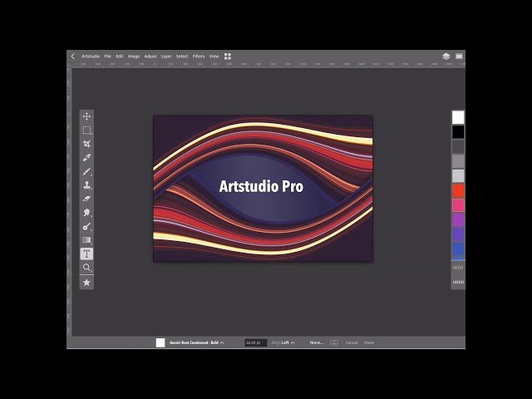Pick the red color swatch
This screenshot has height=399, width=532.
click(458, 190)
